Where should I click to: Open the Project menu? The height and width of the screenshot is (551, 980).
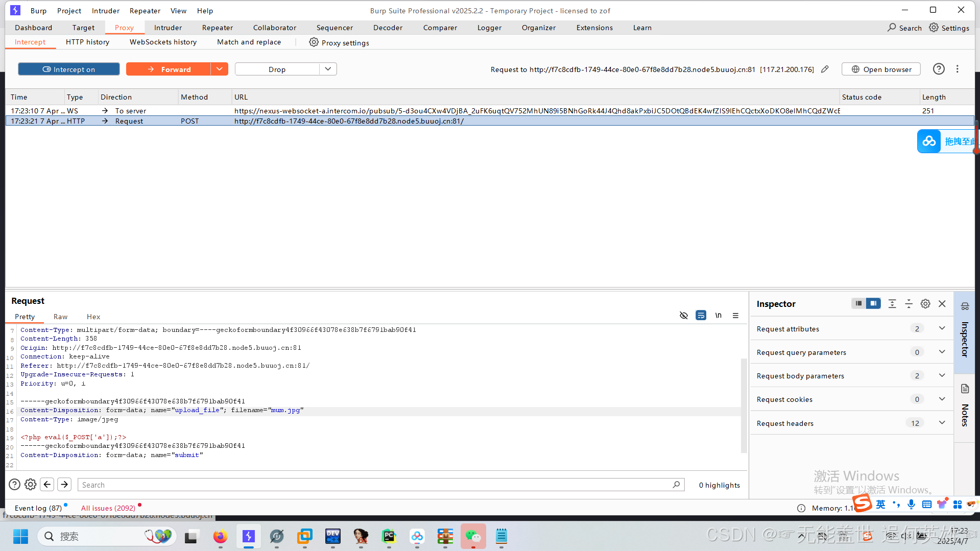click(69, 11)
